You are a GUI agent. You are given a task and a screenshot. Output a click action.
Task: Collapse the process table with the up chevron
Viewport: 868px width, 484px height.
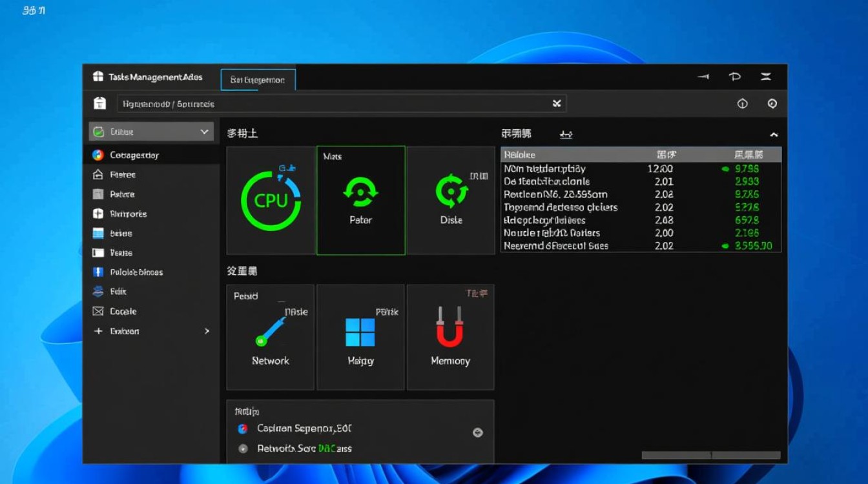pyautogui.click(x=774, y=135)
